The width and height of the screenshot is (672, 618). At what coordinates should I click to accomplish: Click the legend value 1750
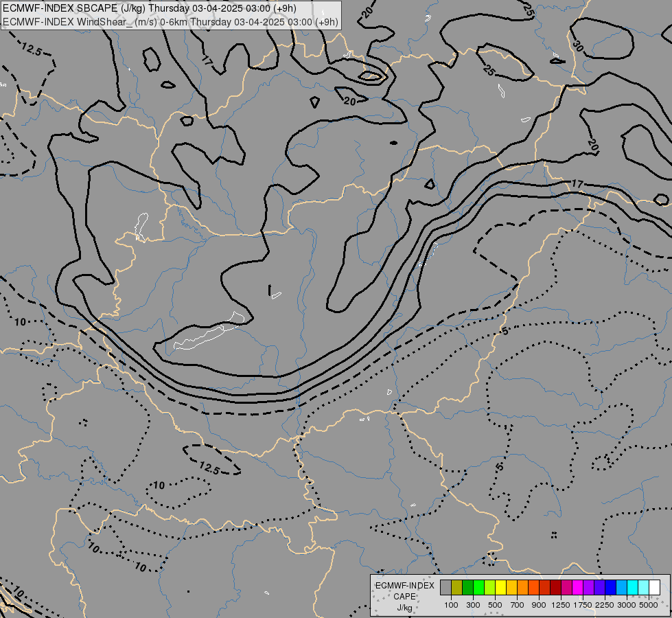pyautogui.click(x=583, y=605)
